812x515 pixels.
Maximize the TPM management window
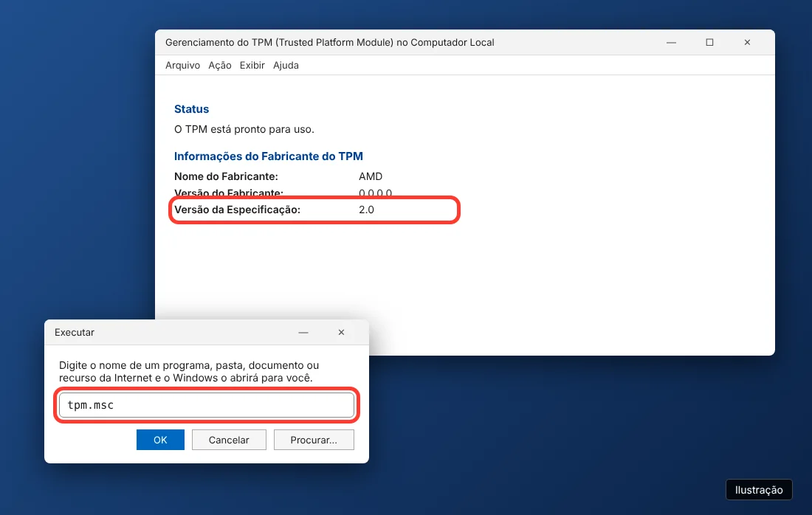709,43
